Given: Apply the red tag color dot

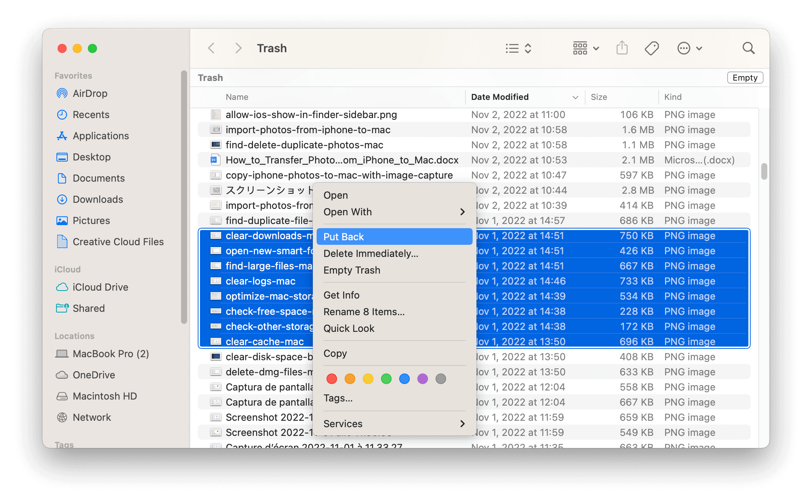Looking at the screenshot, I should click(x=332, y=379).
